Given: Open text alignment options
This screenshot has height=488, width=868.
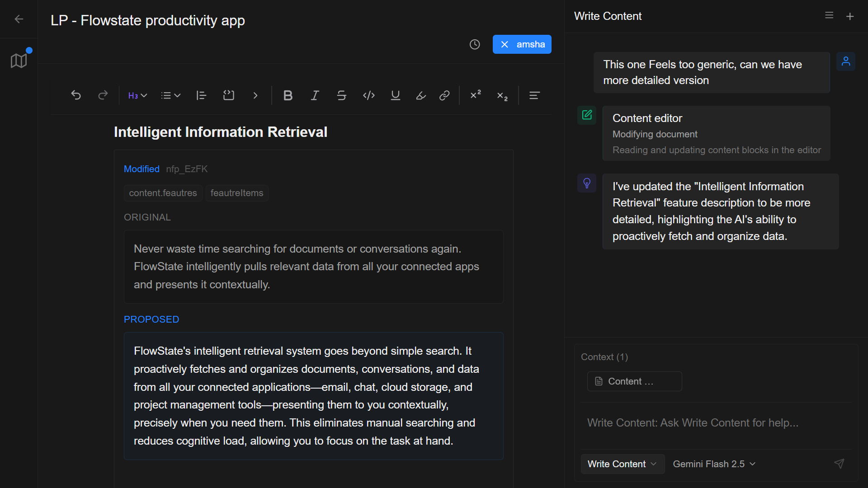Looking at the screenshot, I should [x=534, y=95].
